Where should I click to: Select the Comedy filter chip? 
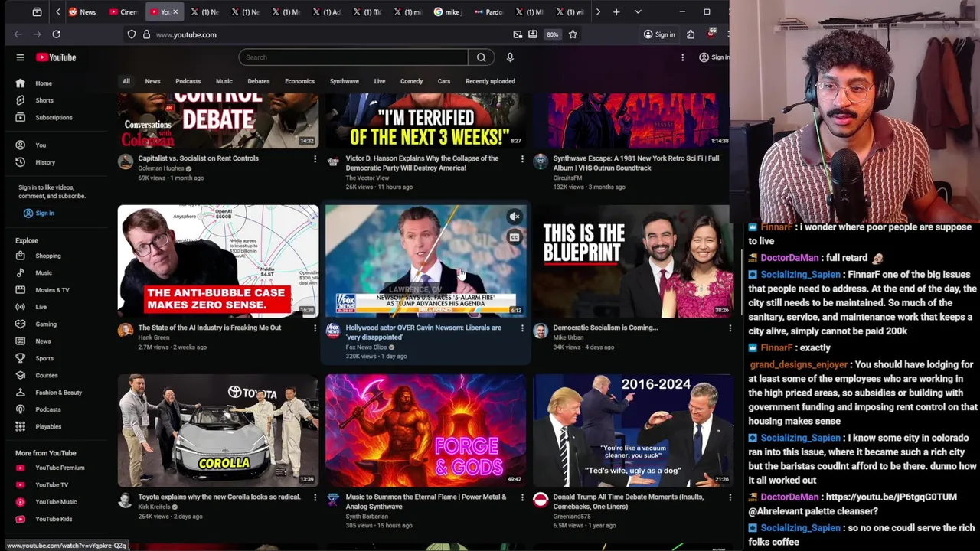(x=411, y=81)
